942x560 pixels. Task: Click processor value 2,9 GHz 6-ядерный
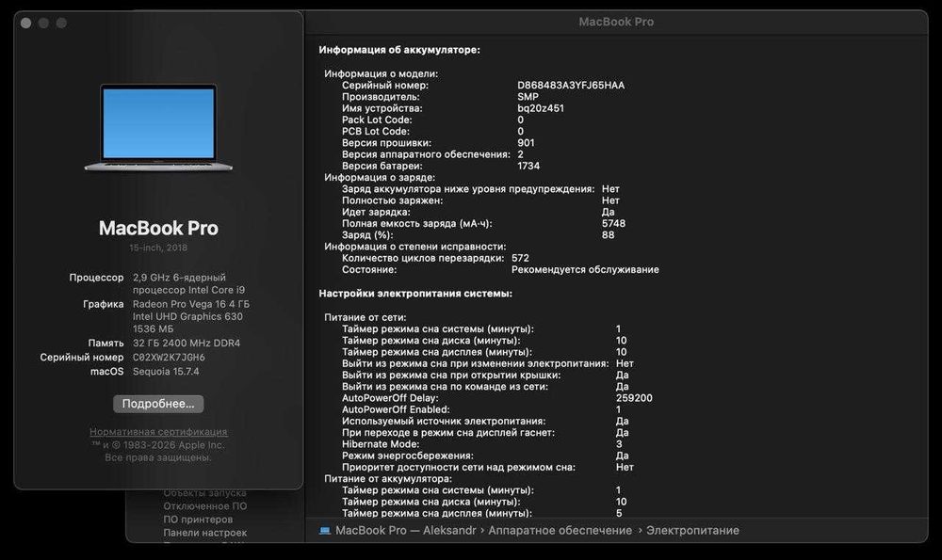coord(179,278)
